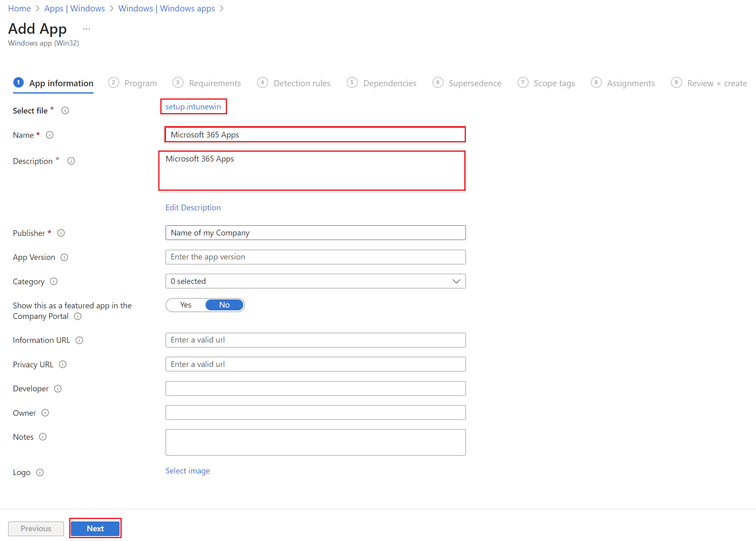Click inside the Notes field
The image size is (756, 541).
point(315,442)
